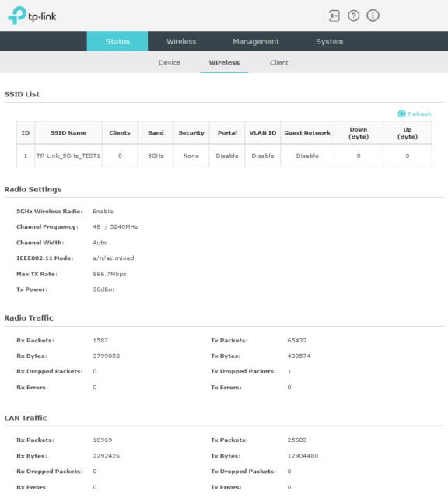
Task: Select the Device sub-tab
Action: click(x=170, y=62)
